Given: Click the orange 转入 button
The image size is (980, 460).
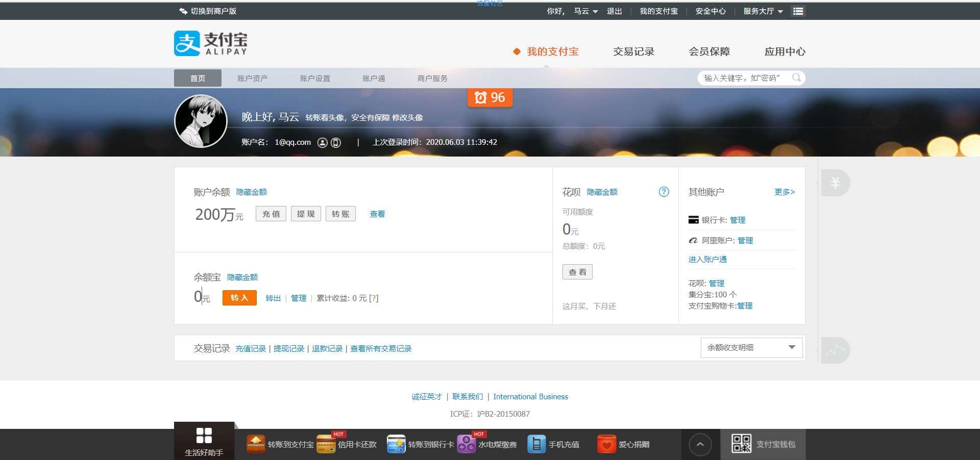Looking at the screenshot, I should 239,298.
